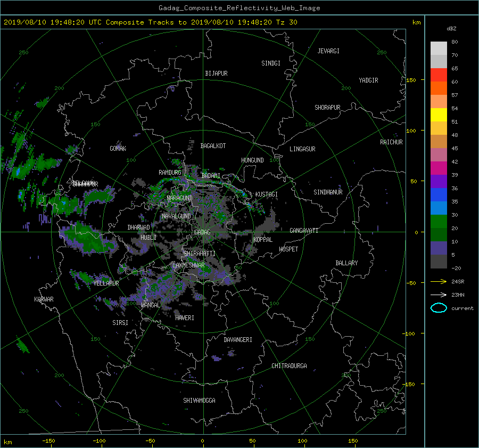Click the yellow 51-54 dBZ color swatch
The image size is (479, 448).
point(439,115)
